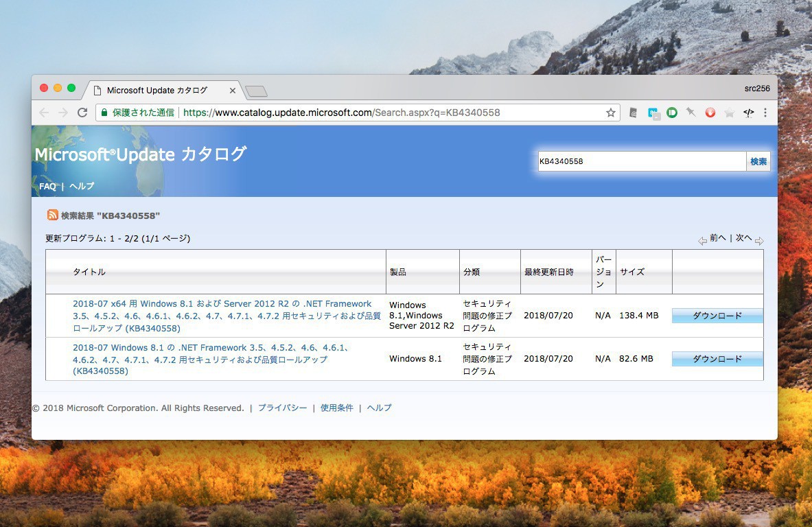Image resolution: width=812 pixels, height=527 pixels.
Task: Open the green circular extension icon
Action: [672, 113]
